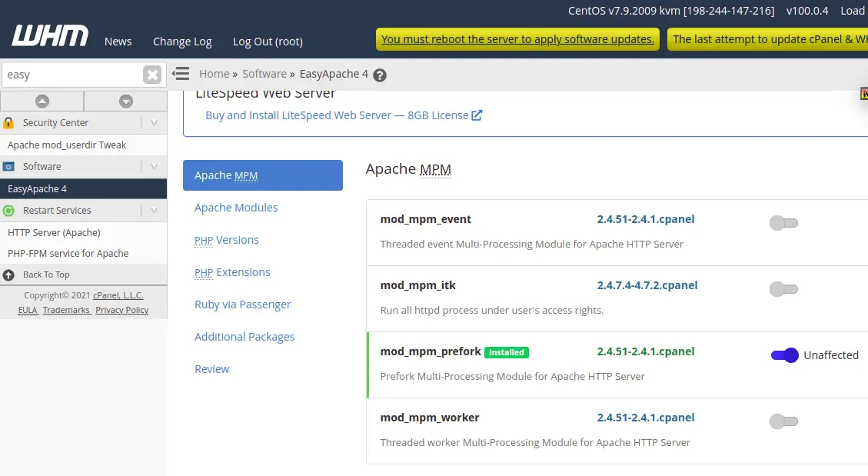Open the Additional Packages tab
868x476 pixels.
(x=244, y=337)
